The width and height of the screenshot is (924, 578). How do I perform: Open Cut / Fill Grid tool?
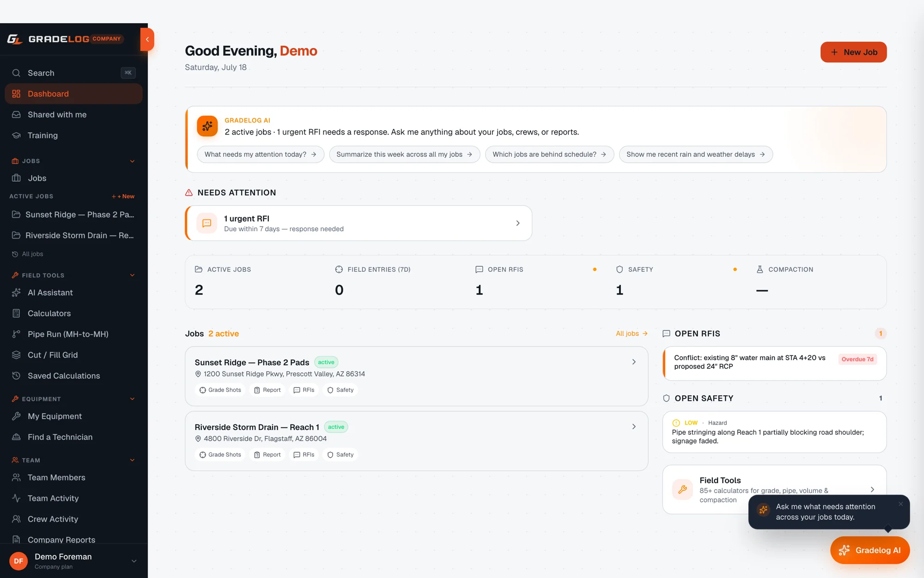[x=74, y=355]
